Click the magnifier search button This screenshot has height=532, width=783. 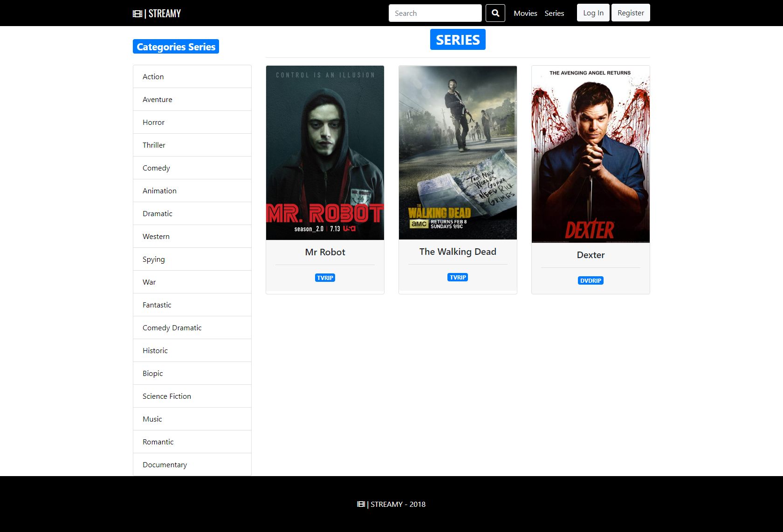495,13
